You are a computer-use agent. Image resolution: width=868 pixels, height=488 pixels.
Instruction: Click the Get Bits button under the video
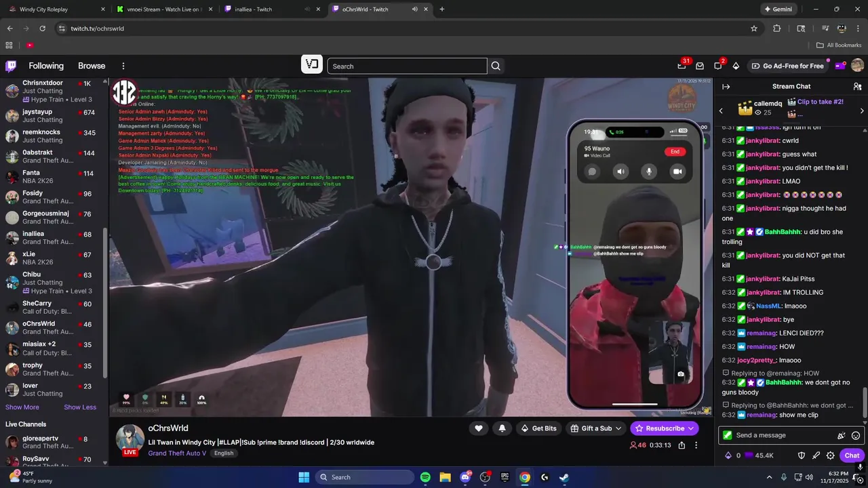[539, 428]
